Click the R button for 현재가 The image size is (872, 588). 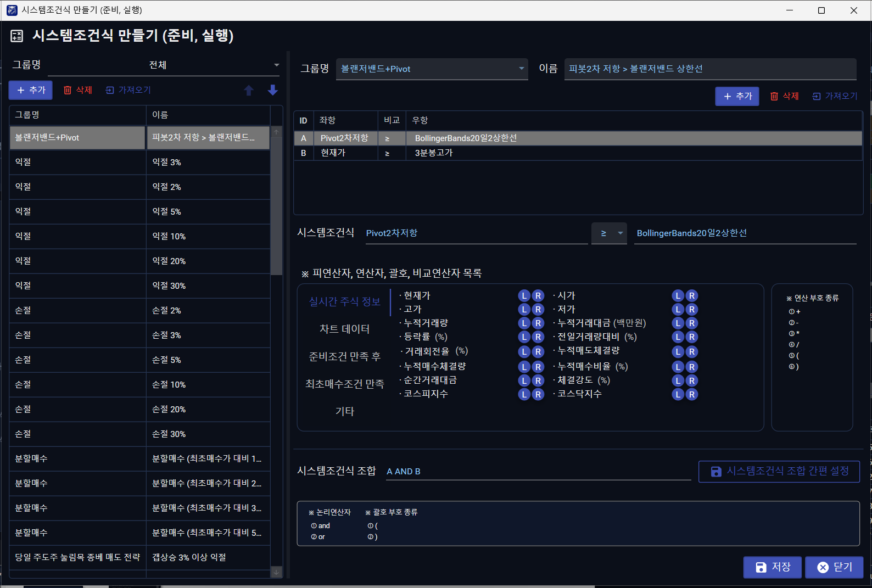(x=538, y=296)
